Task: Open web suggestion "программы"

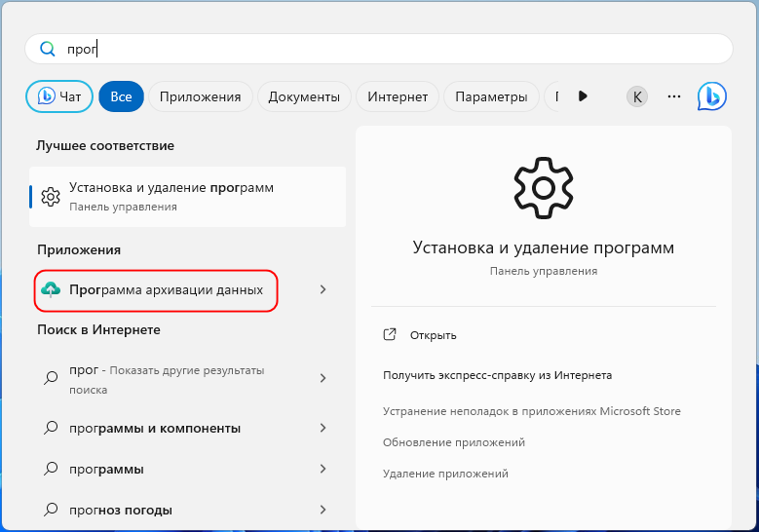Action: (x=106, y=470)
